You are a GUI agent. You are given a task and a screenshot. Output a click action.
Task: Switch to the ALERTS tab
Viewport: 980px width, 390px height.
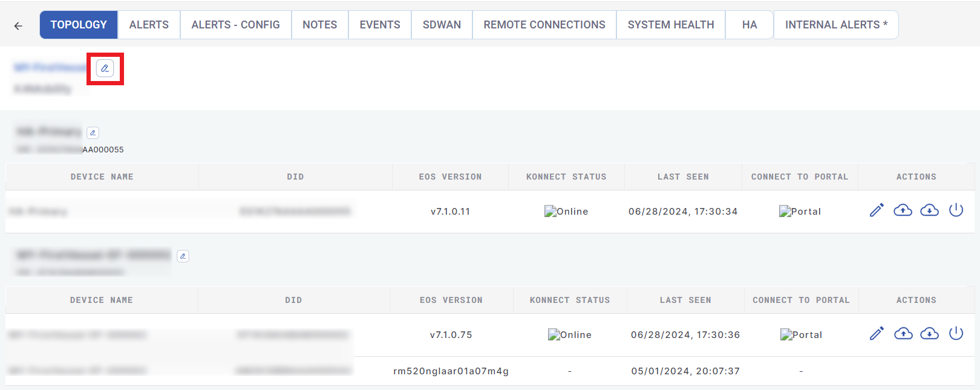pos(149,25)
